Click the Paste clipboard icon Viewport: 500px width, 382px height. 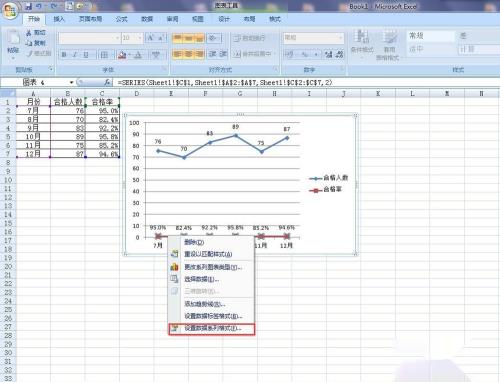(13, 38)
